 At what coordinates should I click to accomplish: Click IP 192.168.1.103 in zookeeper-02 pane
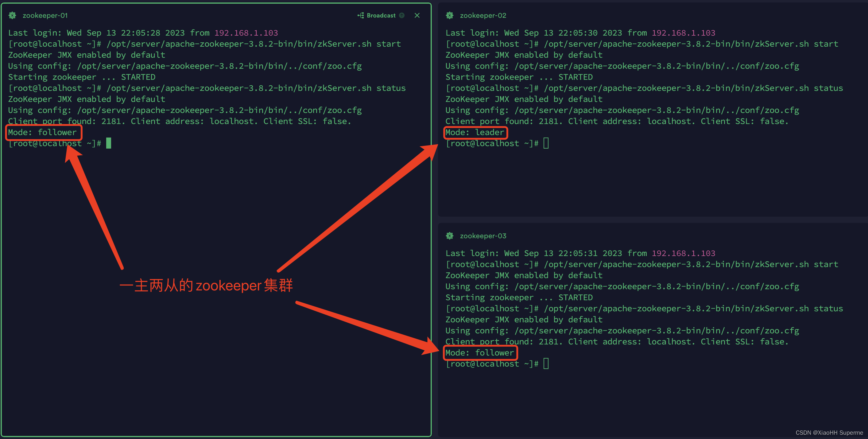[x=683, y=33]
